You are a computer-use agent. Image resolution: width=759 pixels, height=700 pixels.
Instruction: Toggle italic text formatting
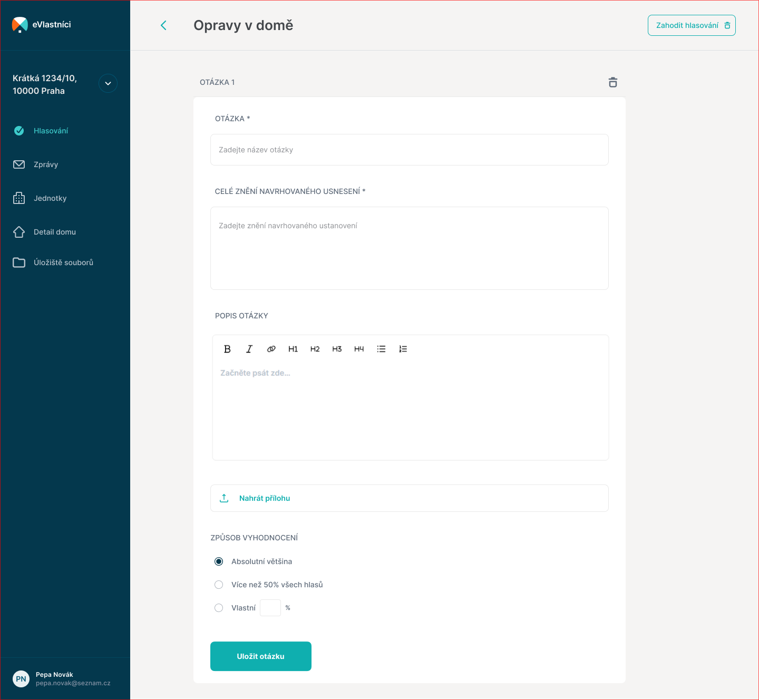pyautogui.click(x=249, y=349)
